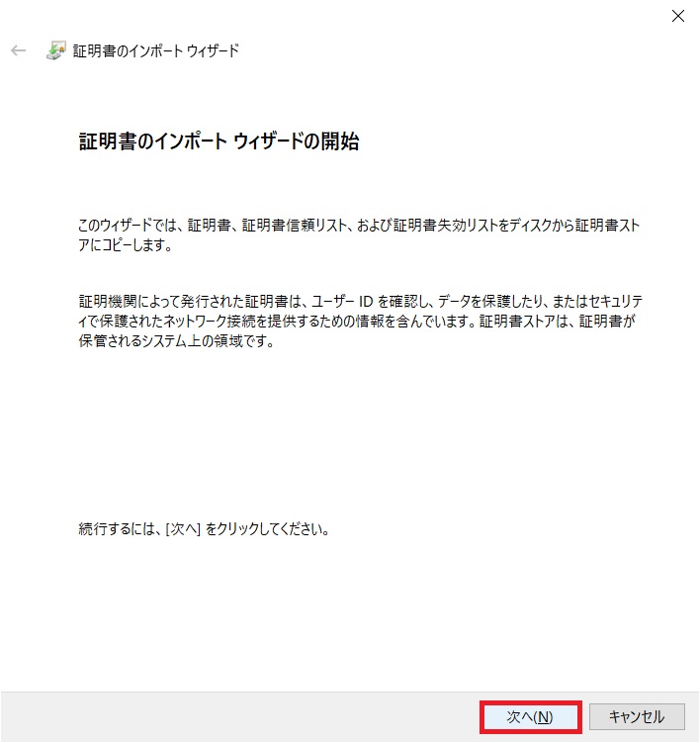Screen dimensions: 700x743
Task: Click the word 証明機関 in the second paragraph
Action: tap(108, 302)
